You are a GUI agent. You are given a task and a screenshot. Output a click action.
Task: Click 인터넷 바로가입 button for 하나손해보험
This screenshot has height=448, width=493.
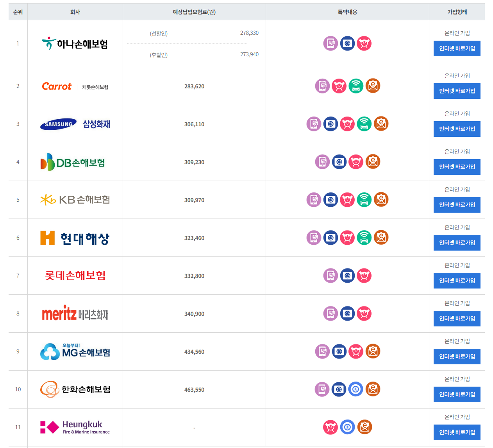pos(457,48)
